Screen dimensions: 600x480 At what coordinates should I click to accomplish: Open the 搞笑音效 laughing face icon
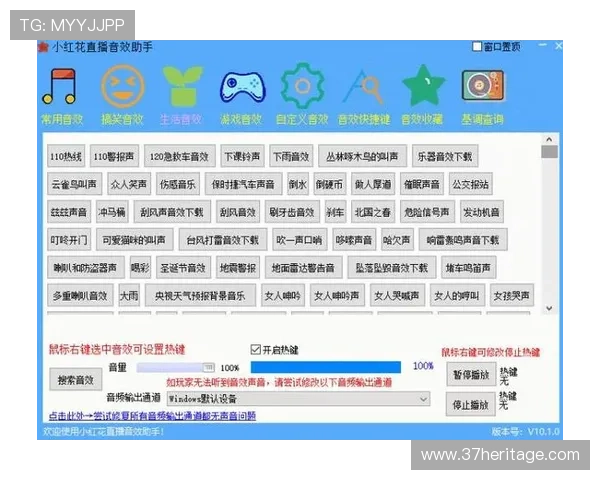pyautogui.click(x=123, y=87)
